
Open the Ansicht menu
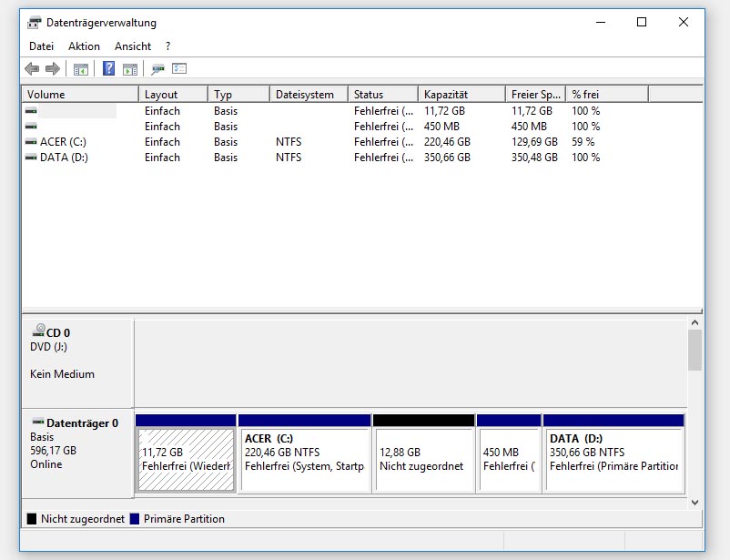pyautogui.click(x=133, y=46)
